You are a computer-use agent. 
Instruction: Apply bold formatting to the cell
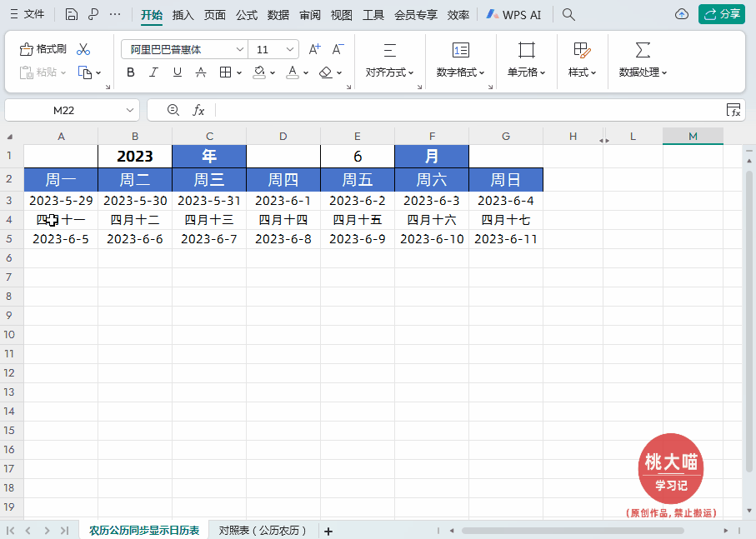pyautogui.click(x=130, y=72)
